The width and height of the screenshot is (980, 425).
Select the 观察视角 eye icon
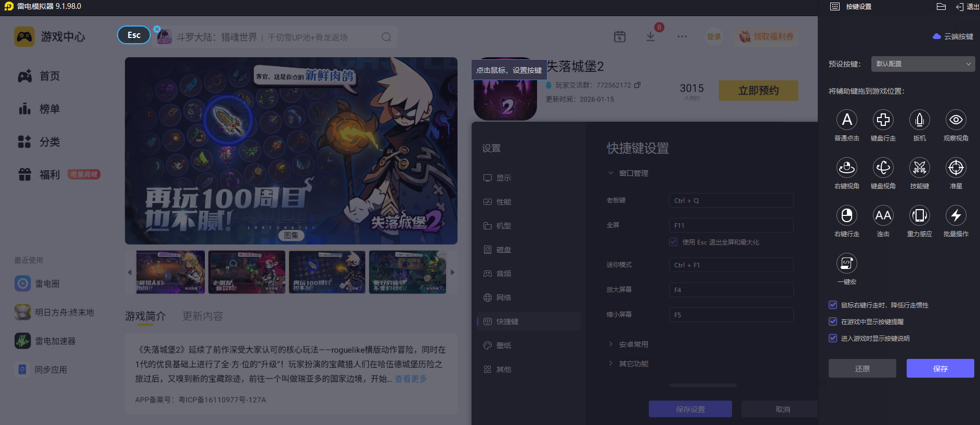pos(956,120)
